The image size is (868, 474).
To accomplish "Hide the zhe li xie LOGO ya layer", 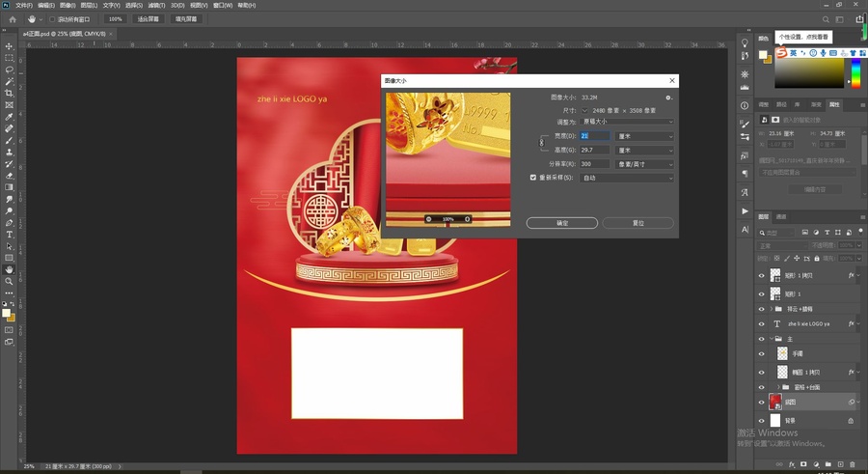I will (x=761, y=323).
